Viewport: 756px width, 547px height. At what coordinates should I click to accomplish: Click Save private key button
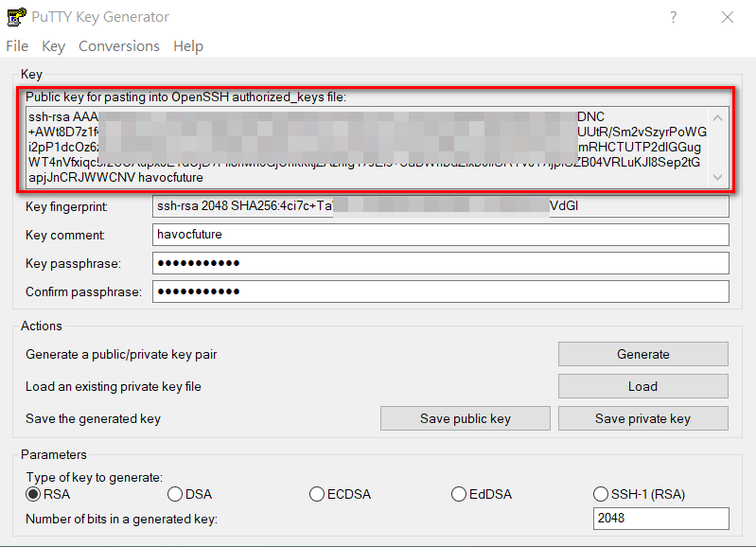pyautogui.click(x=642, y=418)
